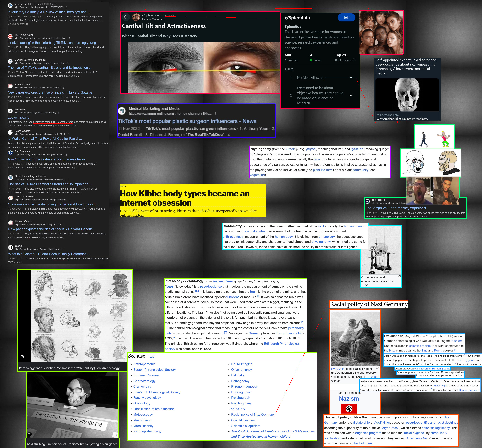Viewport: 482px width, 448px height.
Task: Click Characterology link
Action: [144, 381]
